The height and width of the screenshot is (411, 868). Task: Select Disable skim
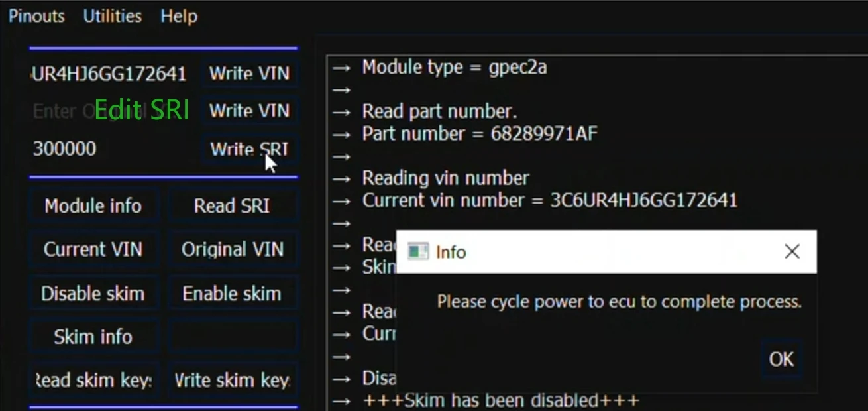(93, 292)
